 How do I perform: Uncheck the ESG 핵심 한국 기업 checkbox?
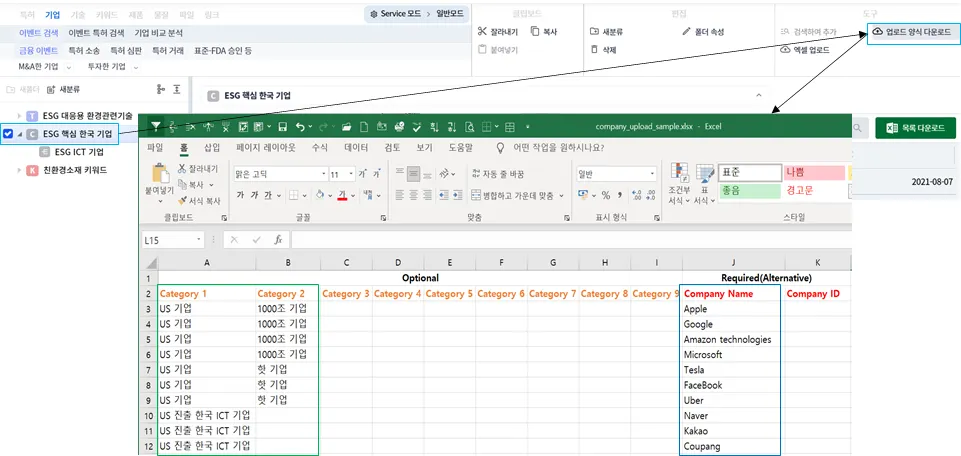pyautogui.click(x=9, y=134)
